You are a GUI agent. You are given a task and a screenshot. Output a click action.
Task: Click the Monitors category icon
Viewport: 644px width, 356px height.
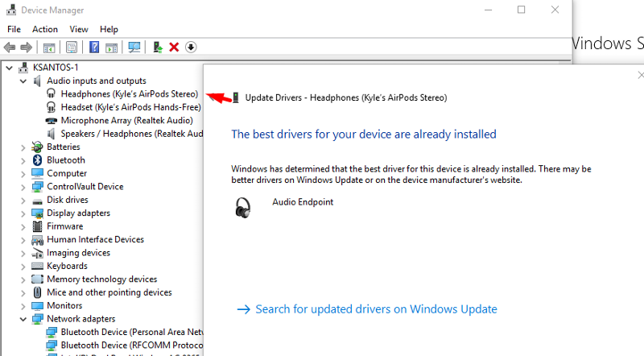[37, 305]
